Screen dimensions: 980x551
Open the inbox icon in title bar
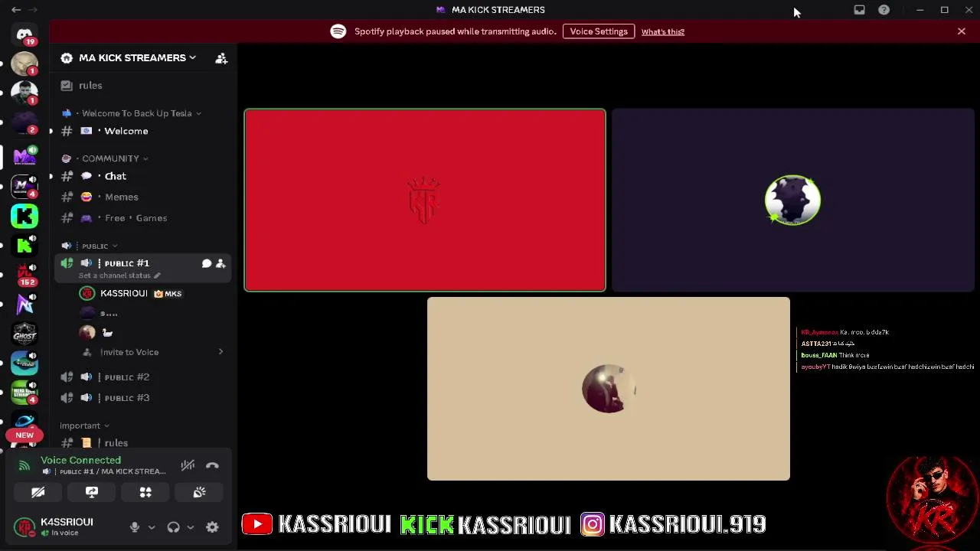click(x=859, y=10)
